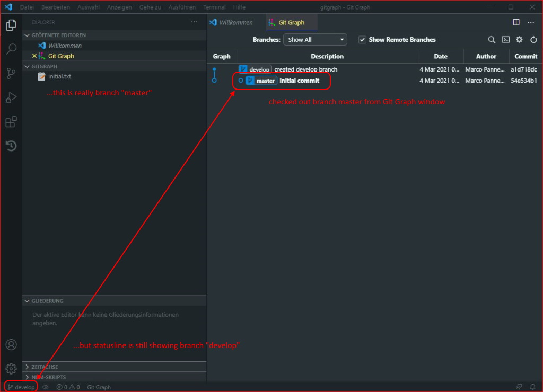
Task: Open the Branches Show All dropdown
Action: click(x=315, y=39)
